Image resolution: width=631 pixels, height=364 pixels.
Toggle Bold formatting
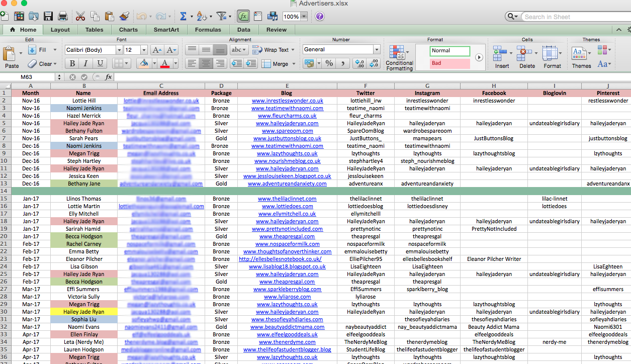(x=72, y=63)
